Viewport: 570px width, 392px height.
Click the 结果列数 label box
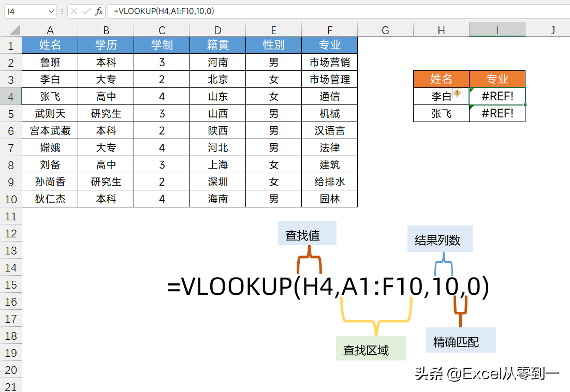(440, 238)
